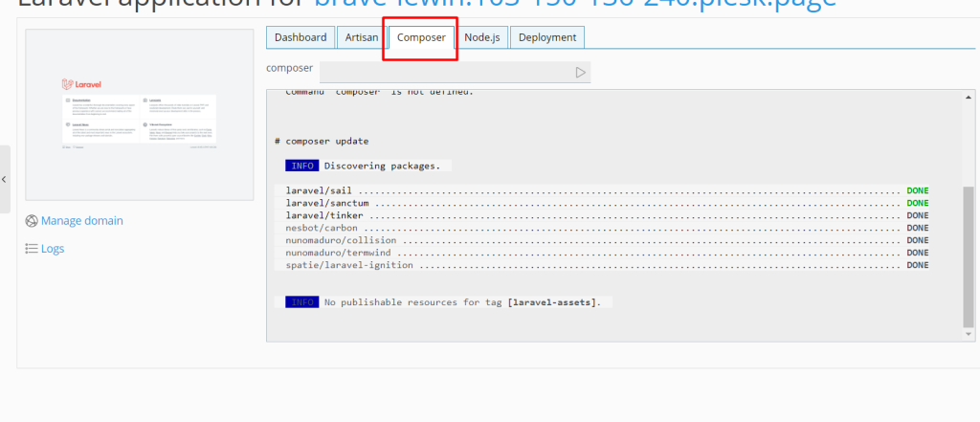
Task: Switch to the Deployment tab
Action: tap(547, 37)
